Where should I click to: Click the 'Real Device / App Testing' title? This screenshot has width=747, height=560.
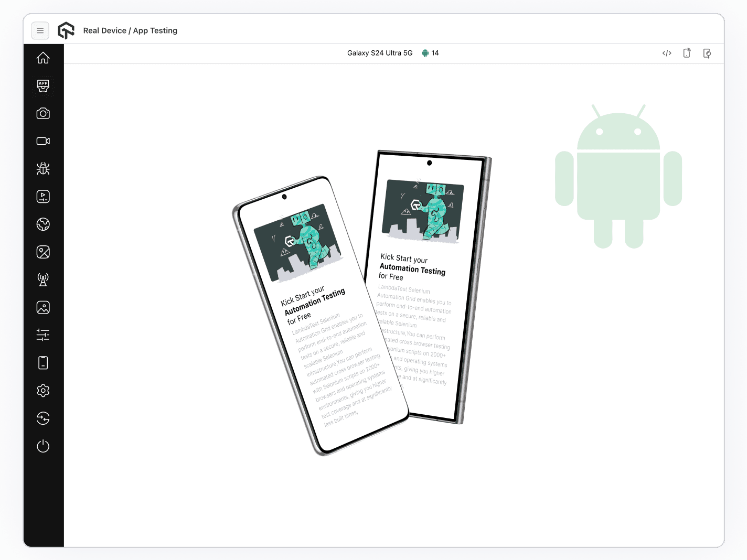[x=130, y=30]
